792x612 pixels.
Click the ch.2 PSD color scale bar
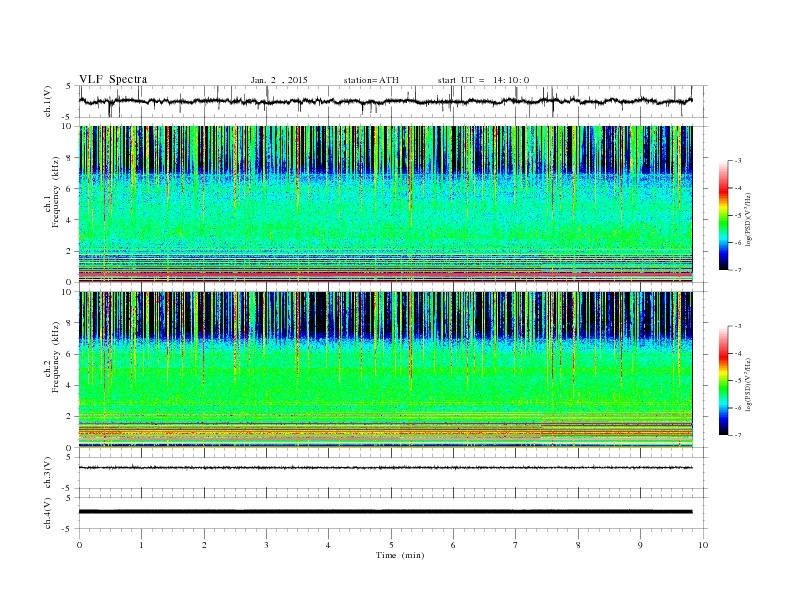coord(724,380)
